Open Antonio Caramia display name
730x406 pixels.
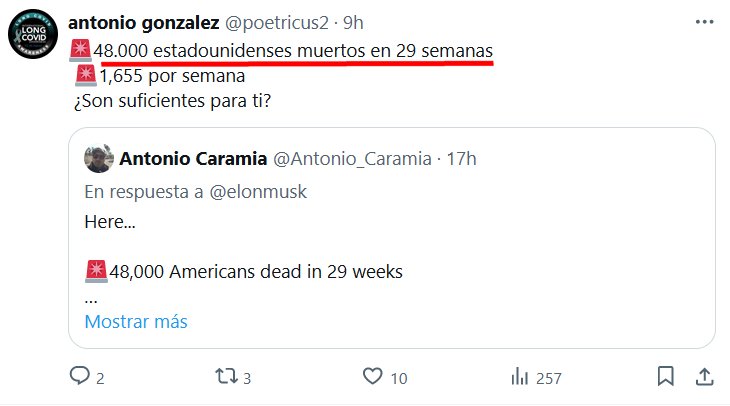click(x=192, y=158)
